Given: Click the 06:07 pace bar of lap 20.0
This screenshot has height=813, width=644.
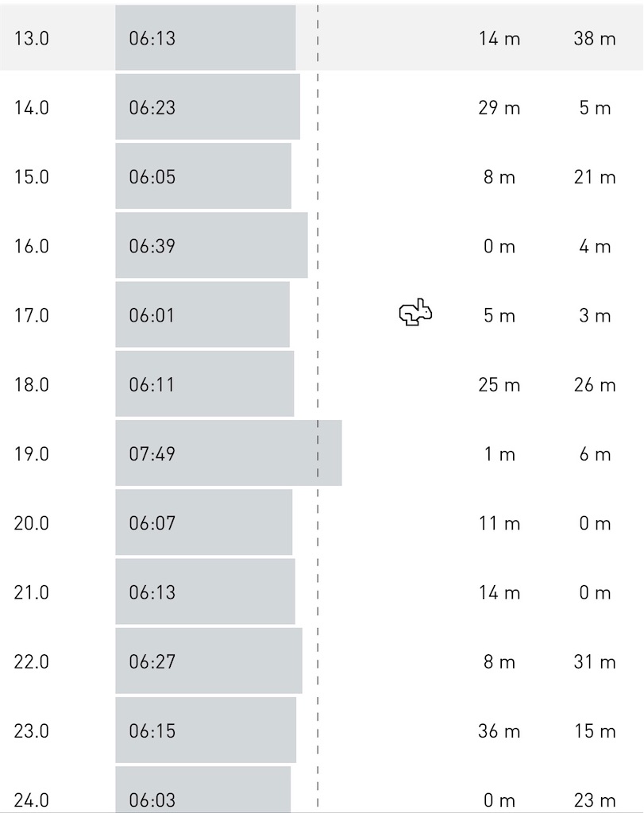Looking at the screenshot, I should coord(204,522).
